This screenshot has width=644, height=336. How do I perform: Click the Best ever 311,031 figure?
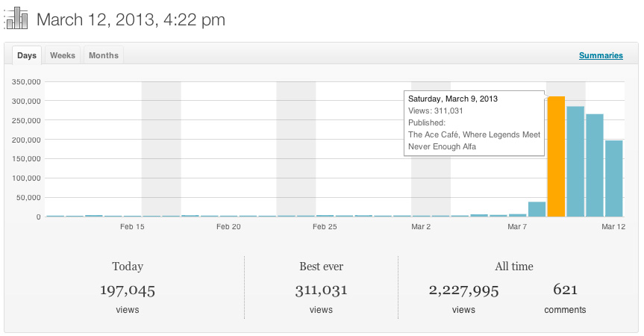321,290
